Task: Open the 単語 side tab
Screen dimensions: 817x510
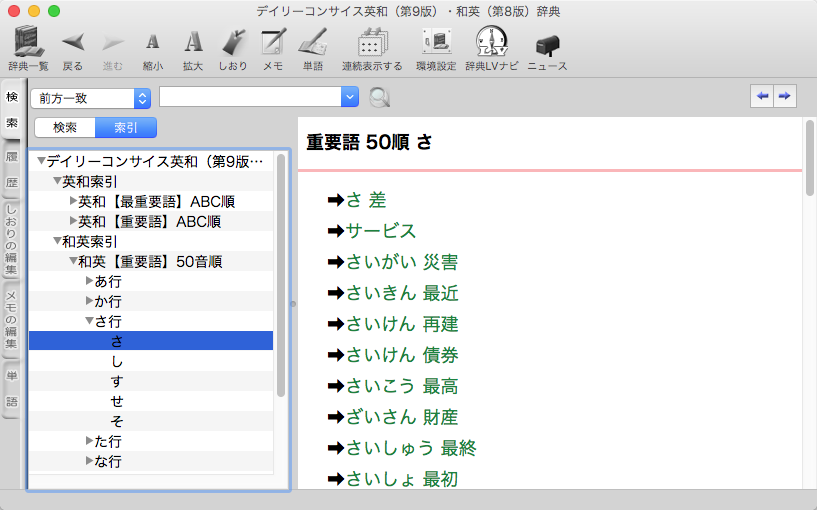Action: [x=12, y=388]
